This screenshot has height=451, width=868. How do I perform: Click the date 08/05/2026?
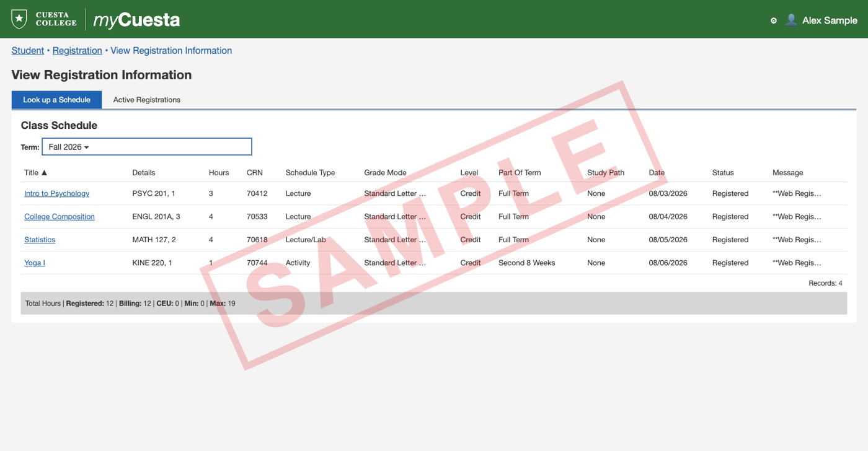(x=668, y=240)
